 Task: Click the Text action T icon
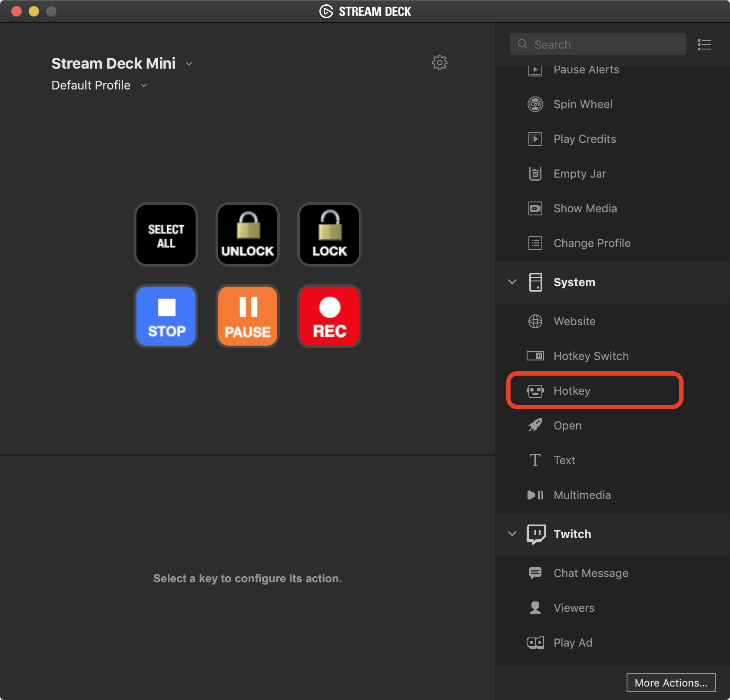(x=535, y=460)
